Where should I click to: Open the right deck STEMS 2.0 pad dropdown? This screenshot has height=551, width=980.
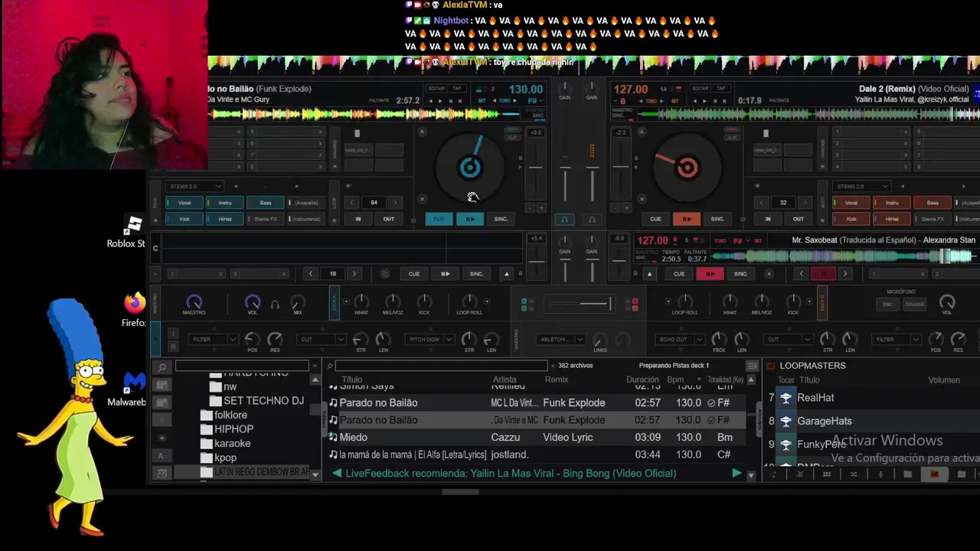pyautogui.click(x=862, y=186)
